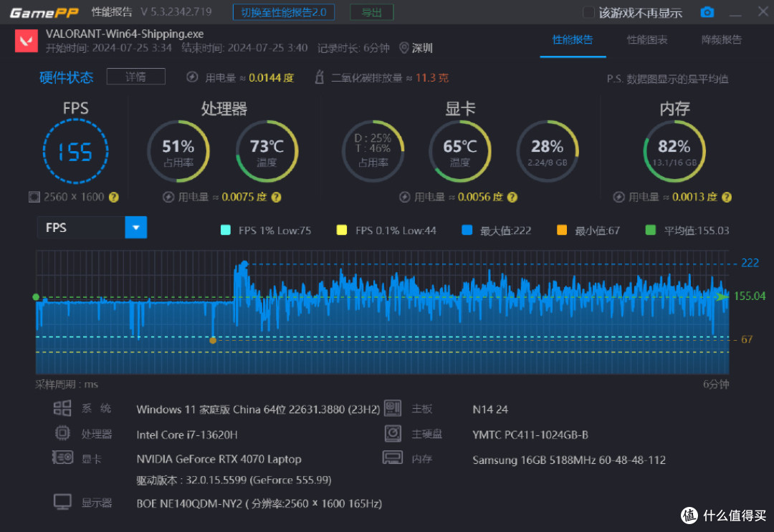Click the graphics card icon in info list
Viewport: 774px width, 532px height.
(x=62, y=458)
